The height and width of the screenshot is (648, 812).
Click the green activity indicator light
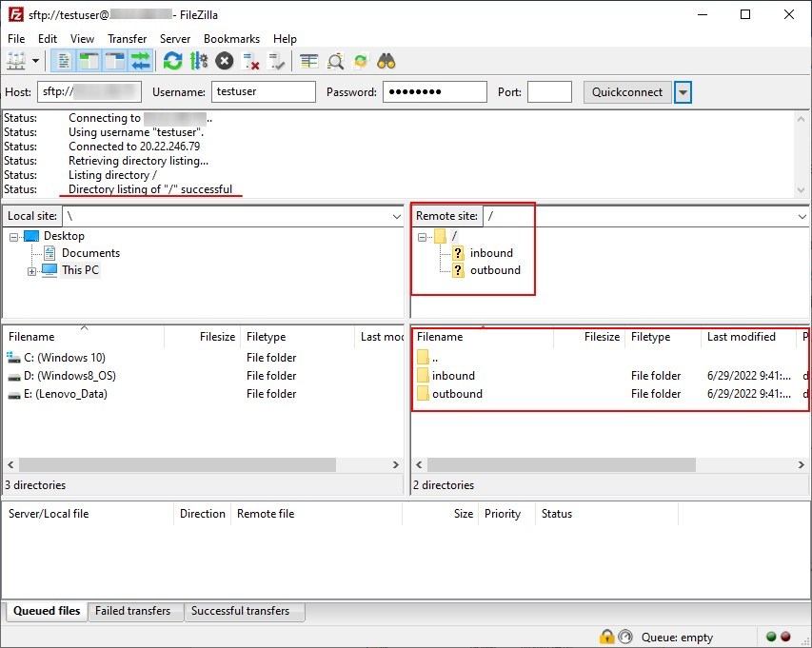tap(771, 637)
